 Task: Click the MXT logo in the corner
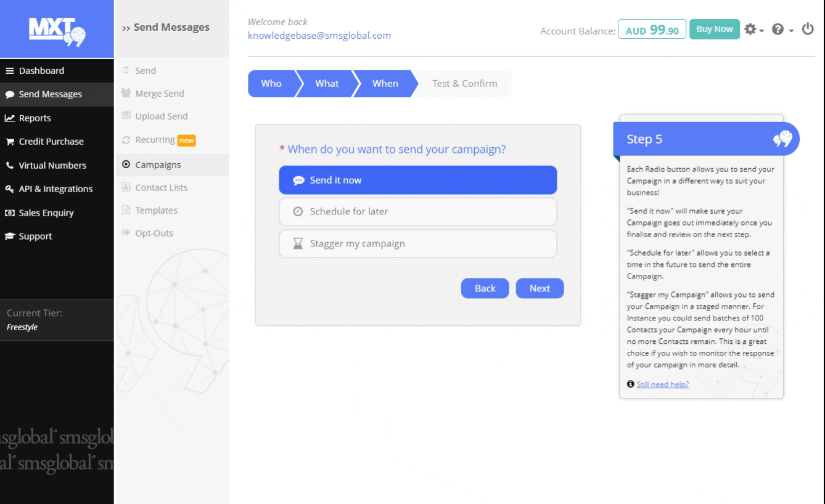coord(56,31)
